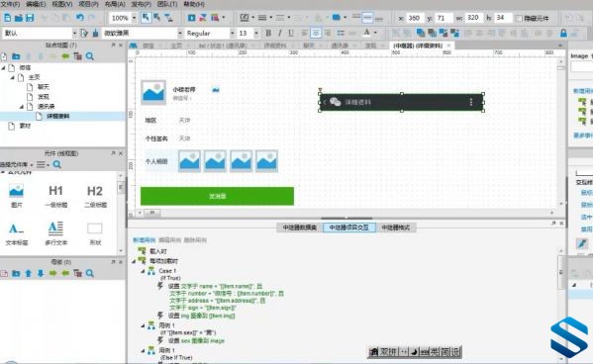
Task: Click the dark header bar widget on canvas
Action: (402, 102)
